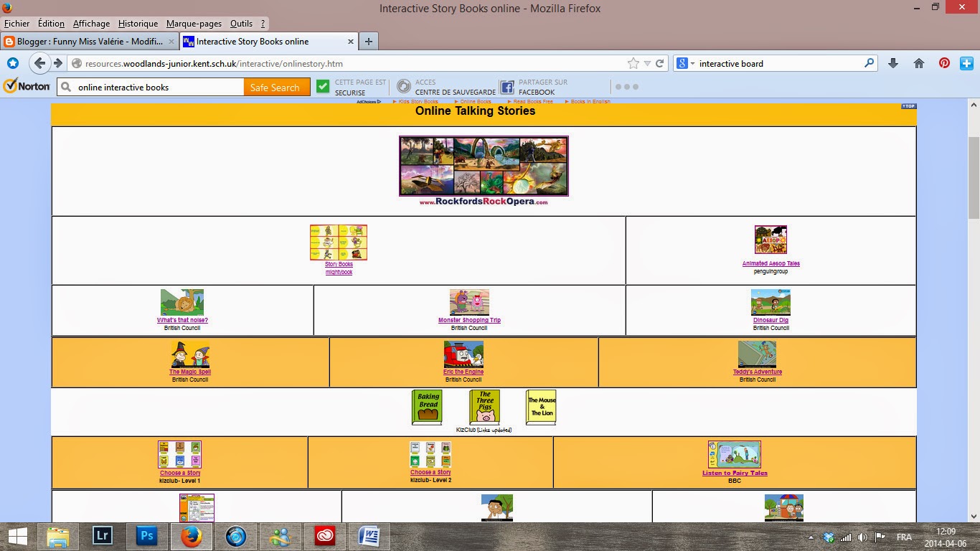Click the Animated Aesop Tales thumbnail
980x551 pixels.
771,240
